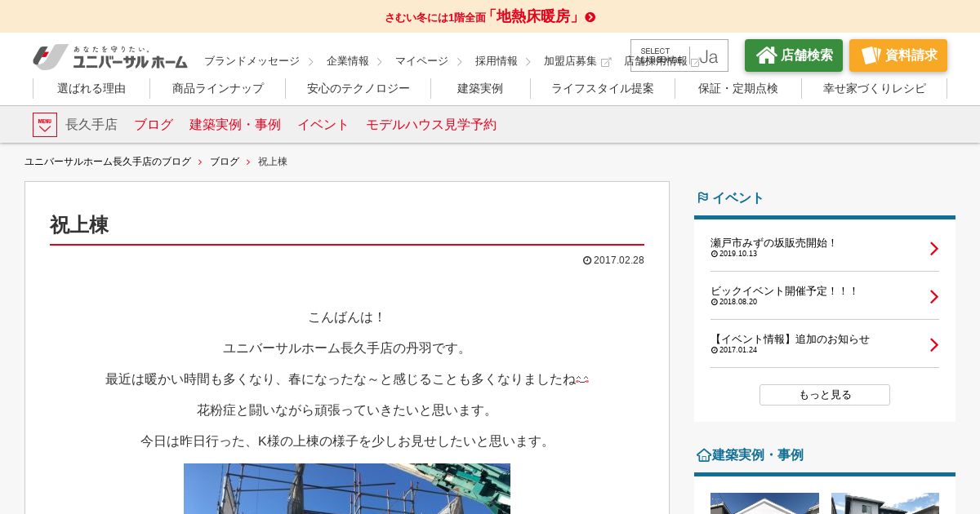The width and height of the screenshot is (980, 514).
Task: Go to モデルハウス見学予約
Action: pos(431,125)
